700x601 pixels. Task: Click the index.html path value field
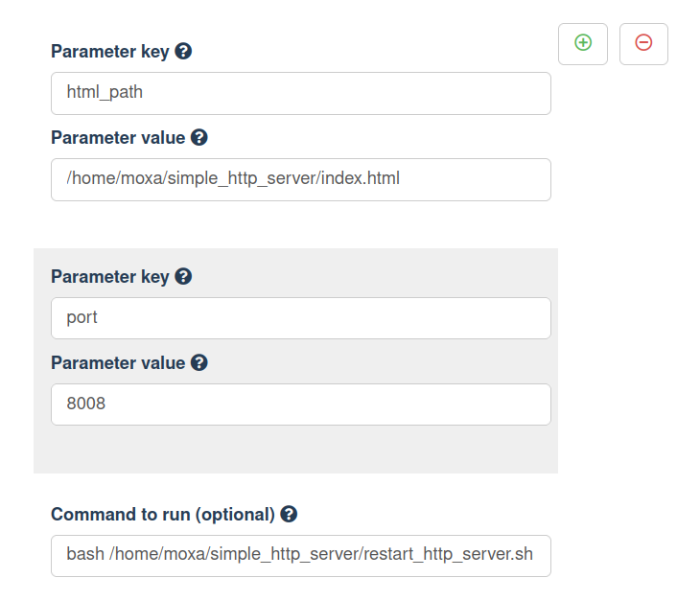coord(300,179)
